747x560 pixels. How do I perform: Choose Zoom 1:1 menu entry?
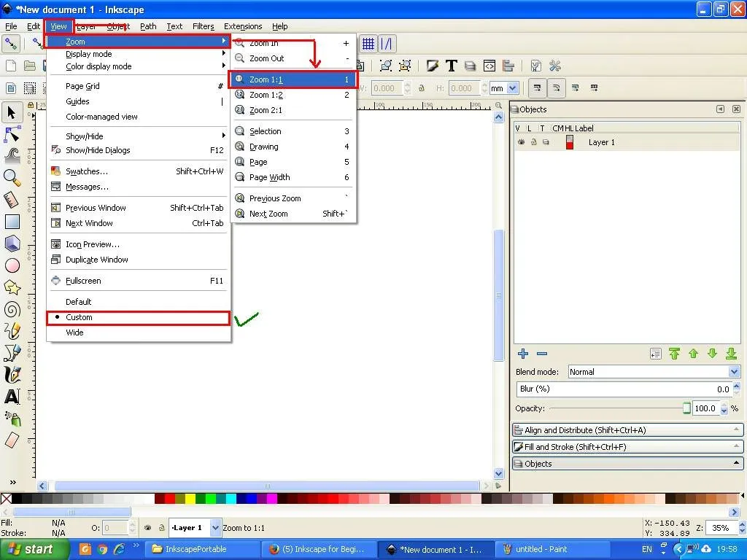293,79
